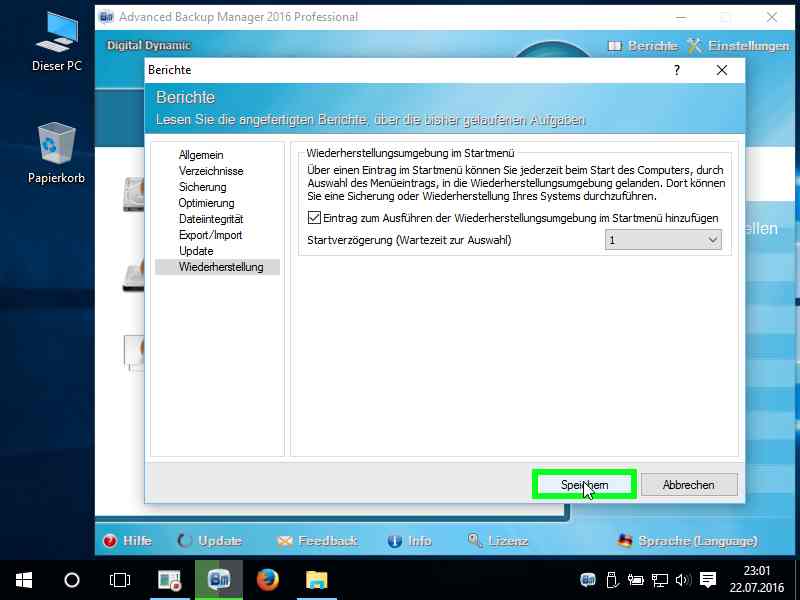
Task: Open File Explorer from the taskbar
Action: click(x=316, y=580)
